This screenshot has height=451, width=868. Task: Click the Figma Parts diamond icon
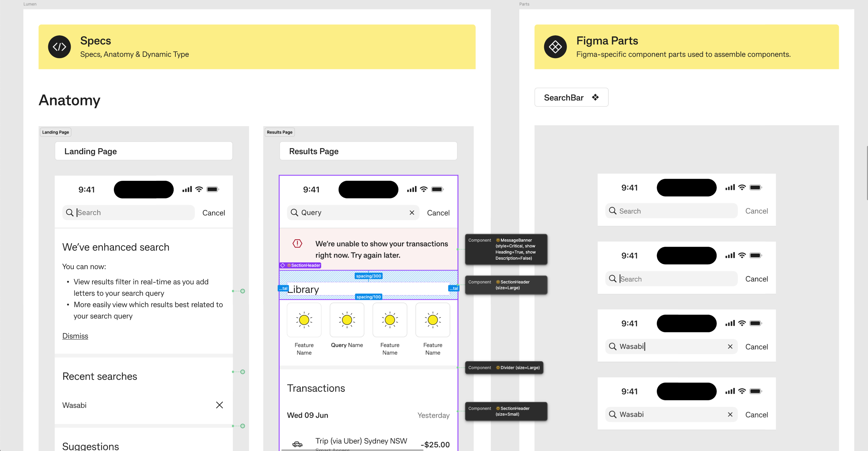click(555, 47)
